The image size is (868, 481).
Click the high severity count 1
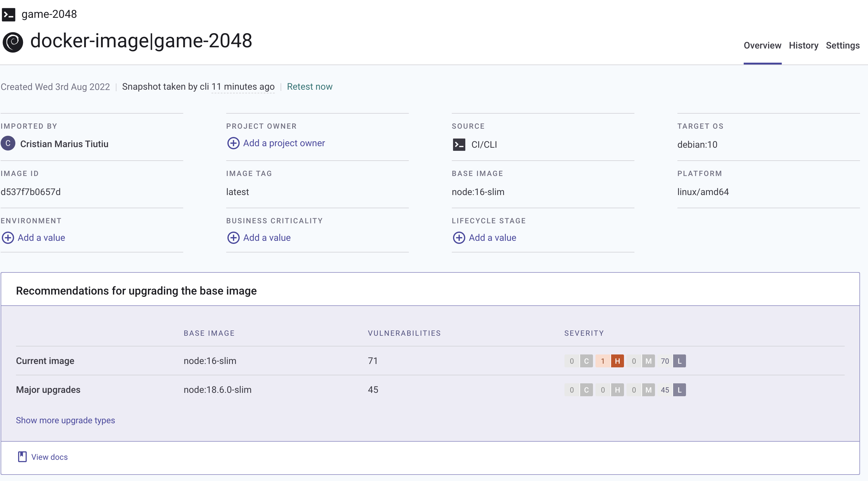click(603, 361)
